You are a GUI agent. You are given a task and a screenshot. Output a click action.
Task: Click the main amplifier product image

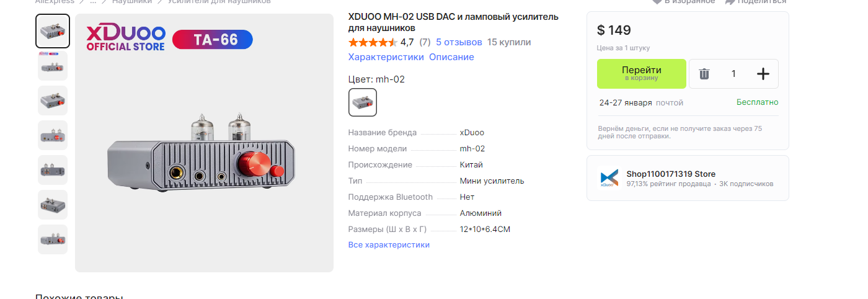[204, 149]
